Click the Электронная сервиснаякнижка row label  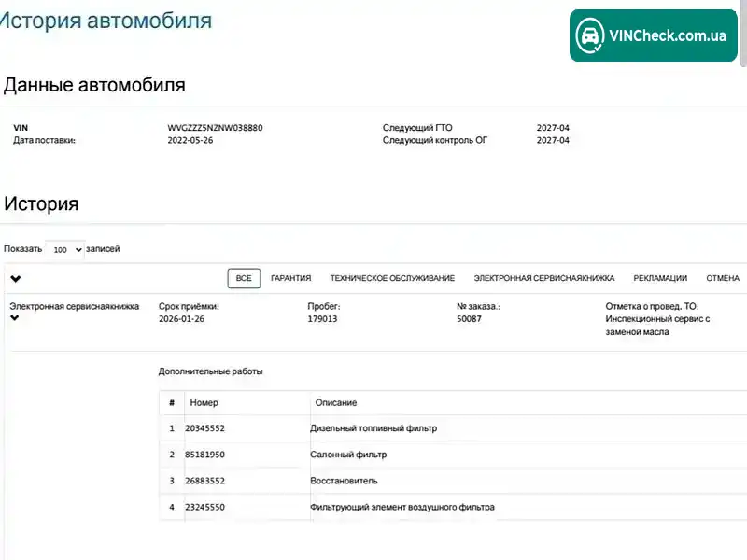[75, 306]
